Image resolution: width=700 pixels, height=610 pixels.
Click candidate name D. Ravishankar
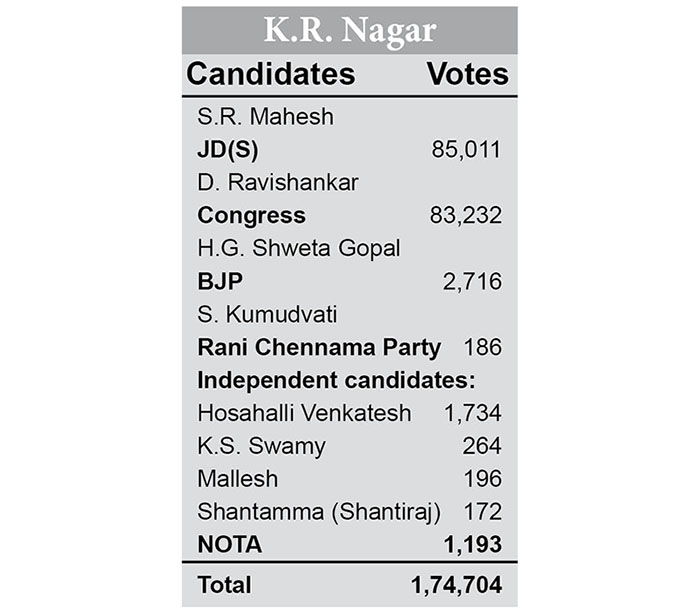point(278,183)
